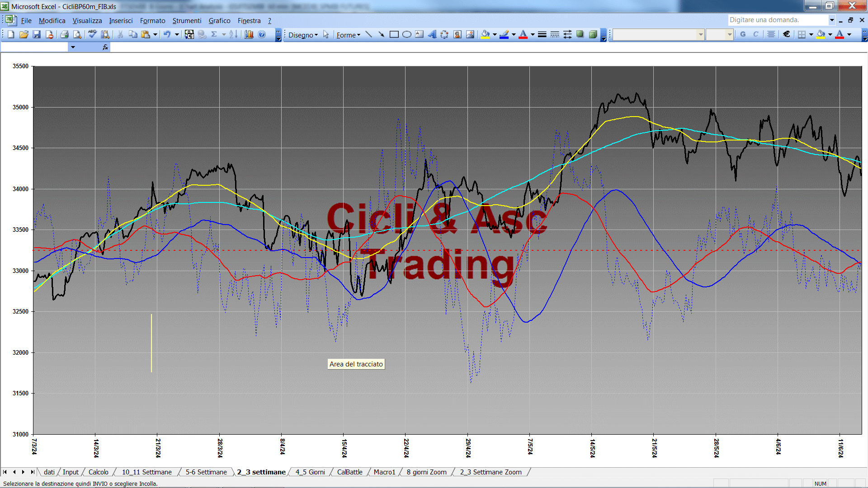Switch to the 8 giorni Zoom sheet tab
This screenshot has width=868, height=488.
[x=426, y=472]
